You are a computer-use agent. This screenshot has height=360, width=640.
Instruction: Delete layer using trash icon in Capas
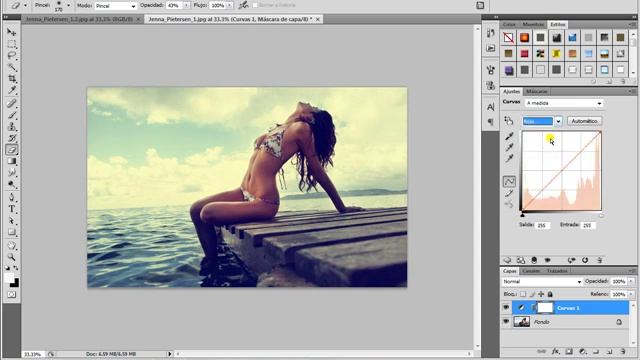[623, 351]
